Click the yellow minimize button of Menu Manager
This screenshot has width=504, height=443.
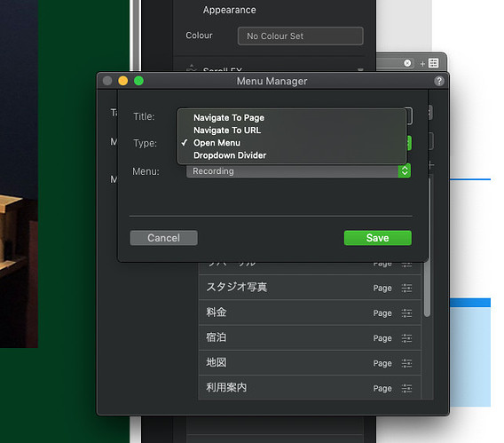click(122, 81)
